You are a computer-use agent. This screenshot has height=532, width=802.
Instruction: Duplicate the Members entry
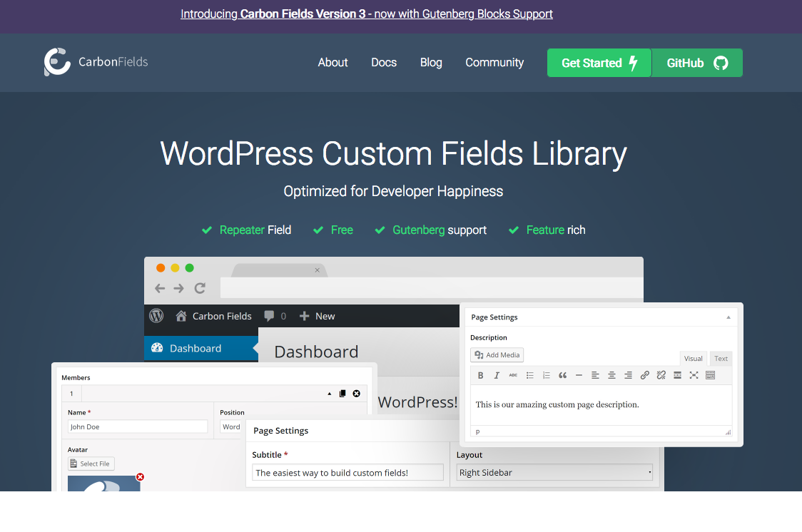tap(342, 394)
